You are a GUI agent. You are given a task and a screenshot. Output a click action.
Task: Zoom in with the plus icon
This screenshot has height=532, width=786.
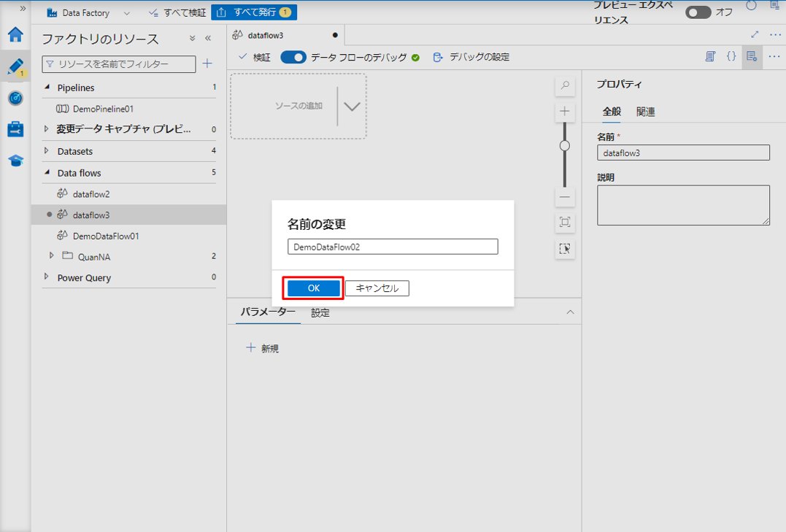565,112
